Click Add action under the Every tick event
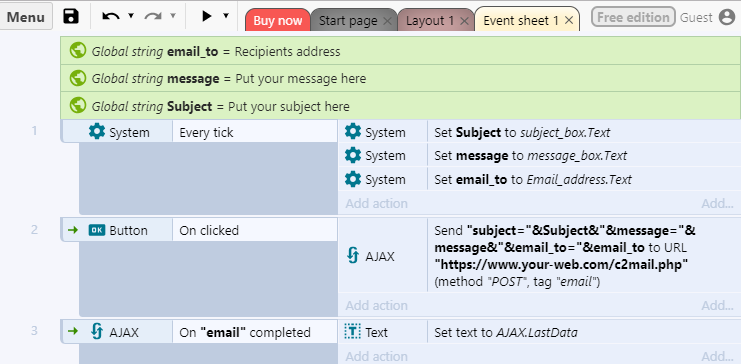 click(x=376, y=203)
